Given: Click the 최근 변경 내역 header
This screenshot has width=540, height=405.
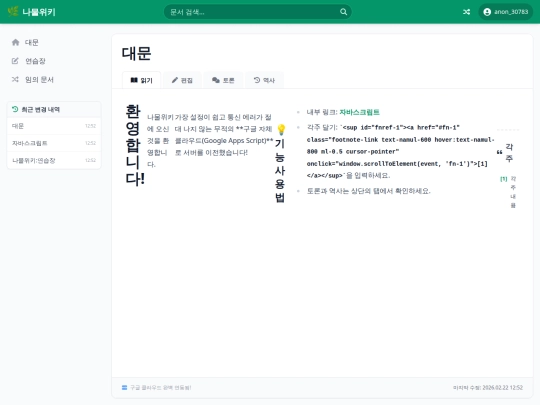Looking at the screenshot, I should (54, 110).
